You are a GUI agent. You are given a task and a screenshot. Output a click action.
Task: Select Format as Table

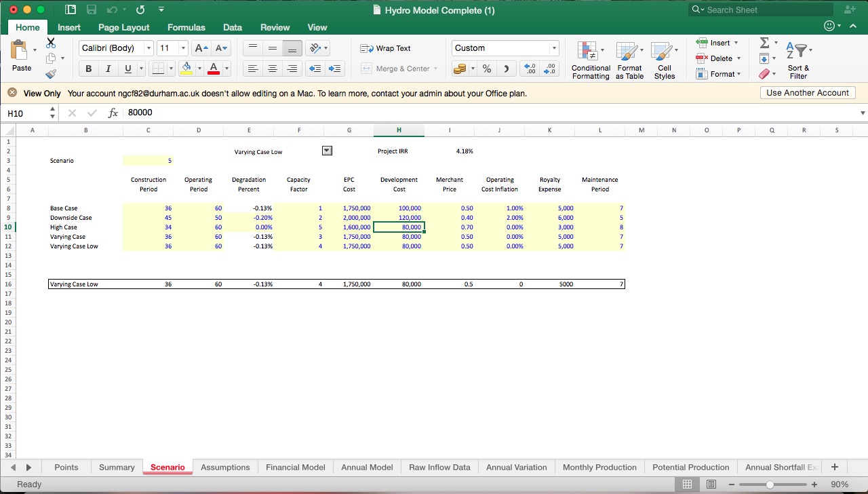tap(629, 60)
